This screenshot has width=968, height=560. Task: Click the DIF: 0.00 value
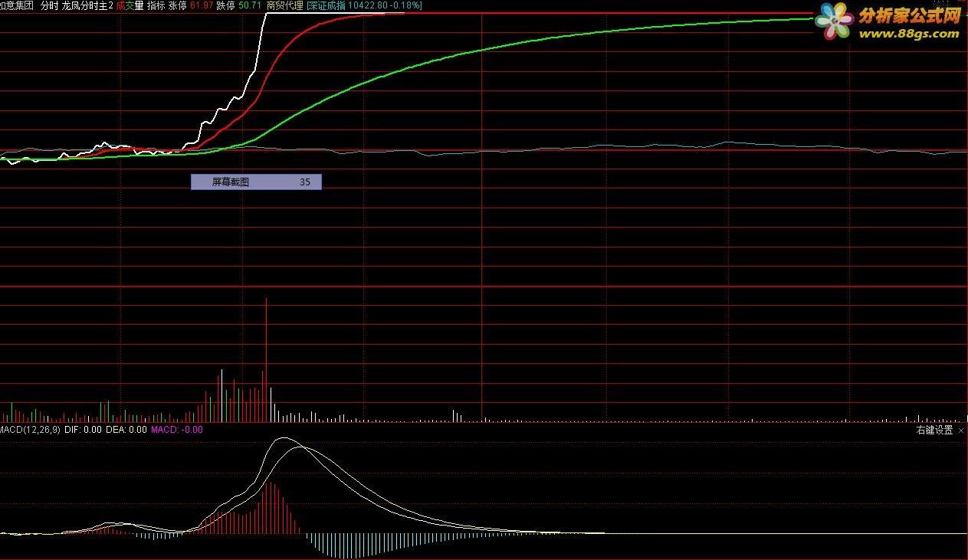[x=84, y=431]
